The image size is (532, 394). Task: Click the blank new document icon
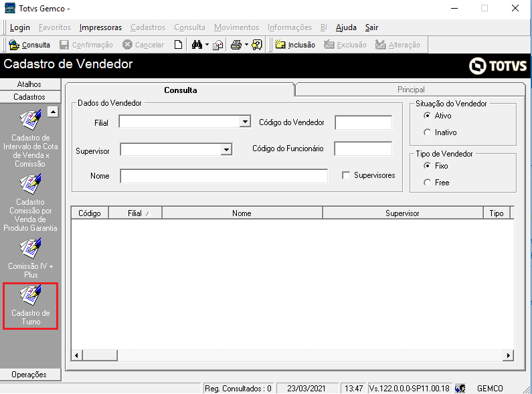[178, 45]
